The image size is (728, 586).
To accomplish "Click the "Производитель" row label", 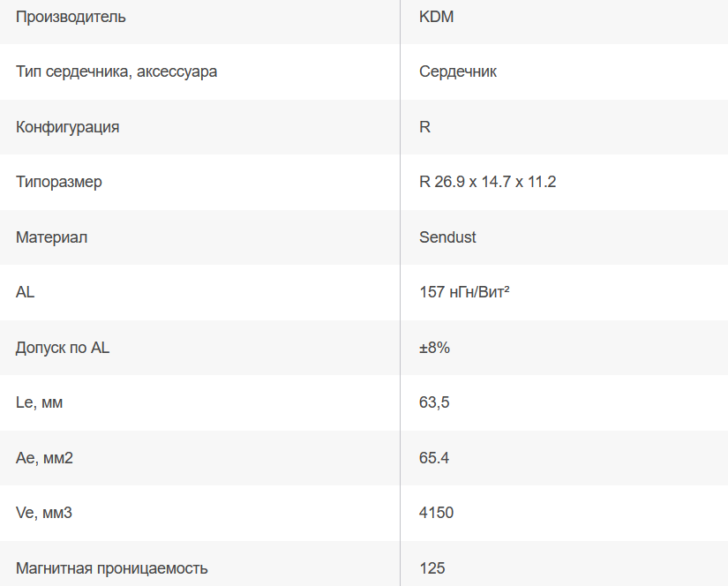I will (71, 17).
